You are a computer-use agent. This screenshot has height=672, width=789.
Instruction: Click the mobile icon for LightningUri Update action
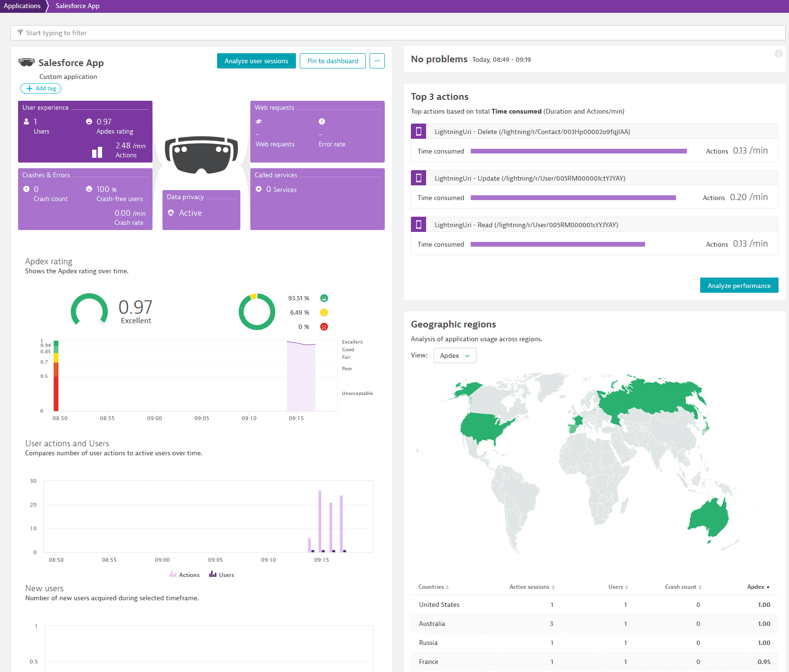(418, 178)
